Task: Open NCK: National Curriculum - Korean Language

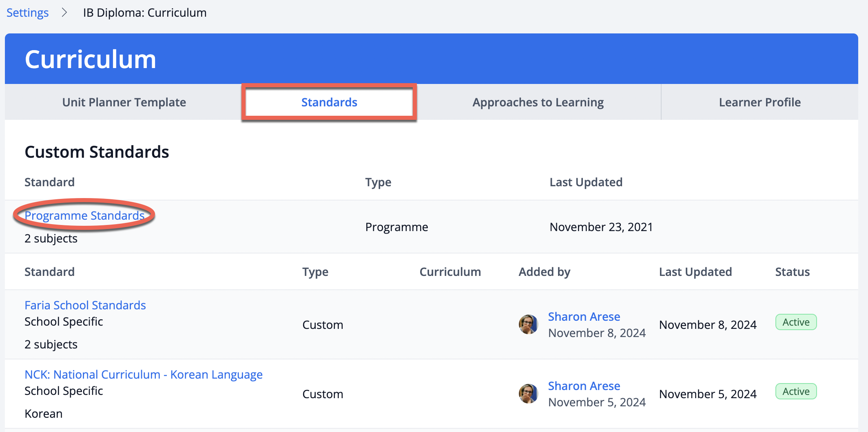Action: 144,375
